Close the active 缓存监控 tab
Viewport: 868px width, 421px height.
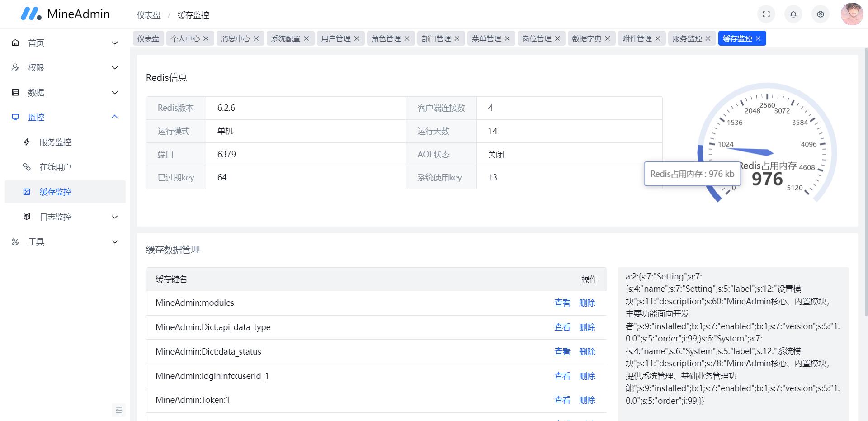tap(758, 38)
